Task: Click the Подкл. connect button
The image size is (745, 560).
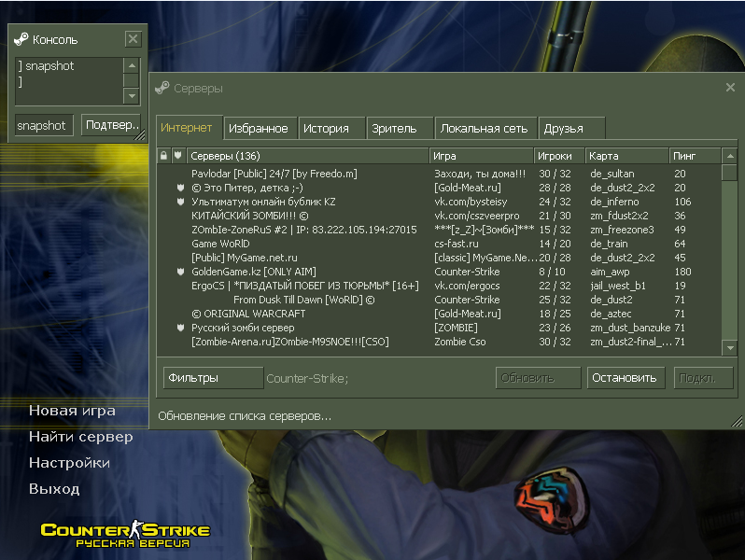Action: pyautogui.click(x=703, y=378)
